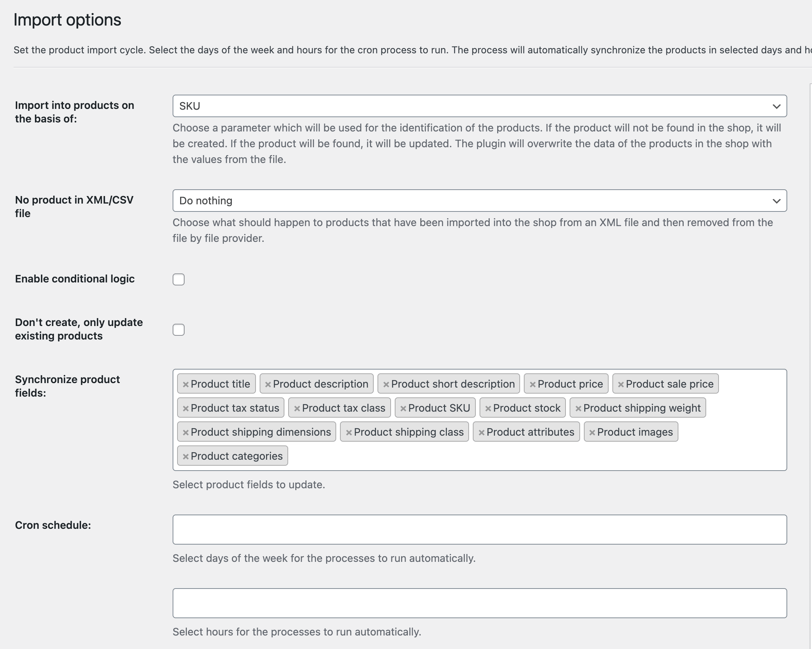Check the Enable conditional logic option
This screenshot has height=649, width=812.
[178, 279]
